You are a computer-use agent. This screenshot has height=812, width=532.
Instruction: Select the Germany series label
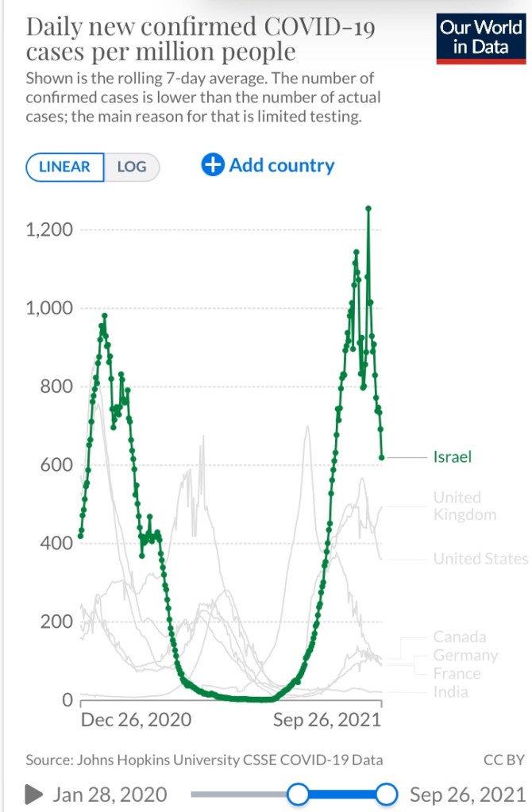465,656
